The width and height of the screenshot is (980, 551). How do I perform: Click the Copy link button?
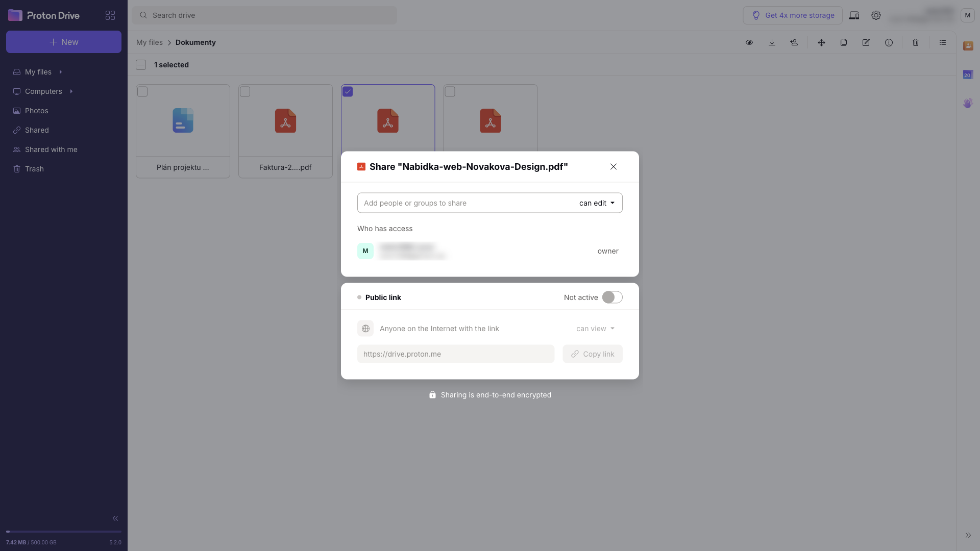(x=593, y=354)
